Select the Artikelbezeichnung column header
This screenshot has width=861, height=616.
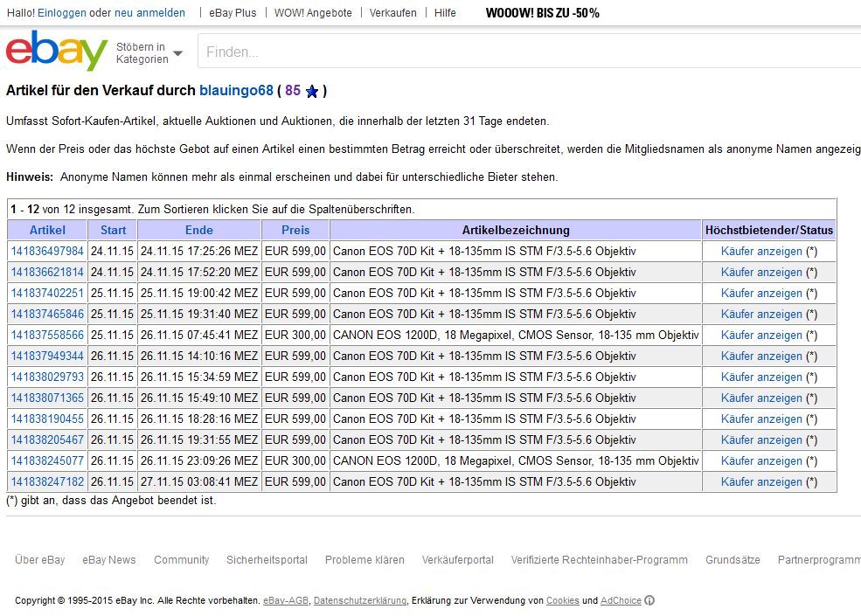pyautogui.click(x=516, y=230)
